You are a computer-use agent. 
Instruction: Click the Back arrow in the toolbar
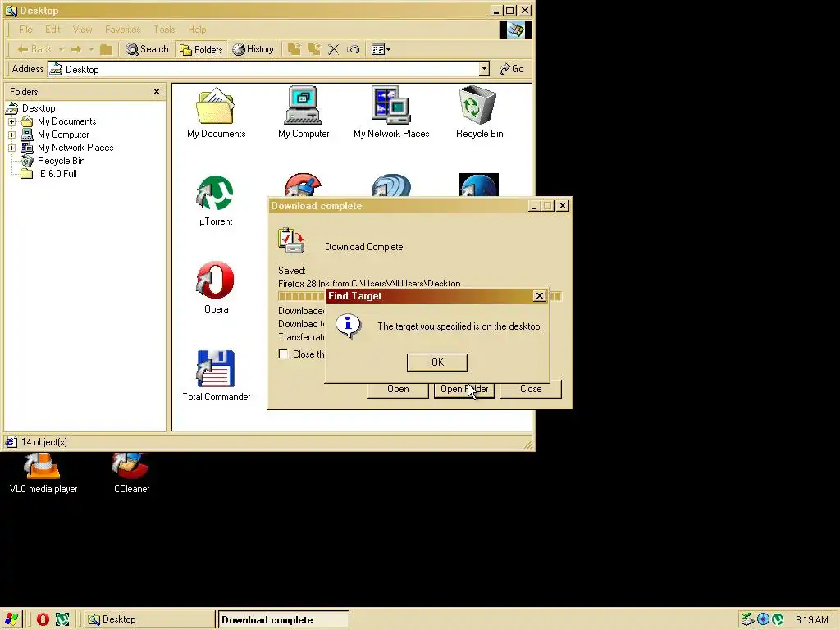pyautogui.click(x=34, y=49)
